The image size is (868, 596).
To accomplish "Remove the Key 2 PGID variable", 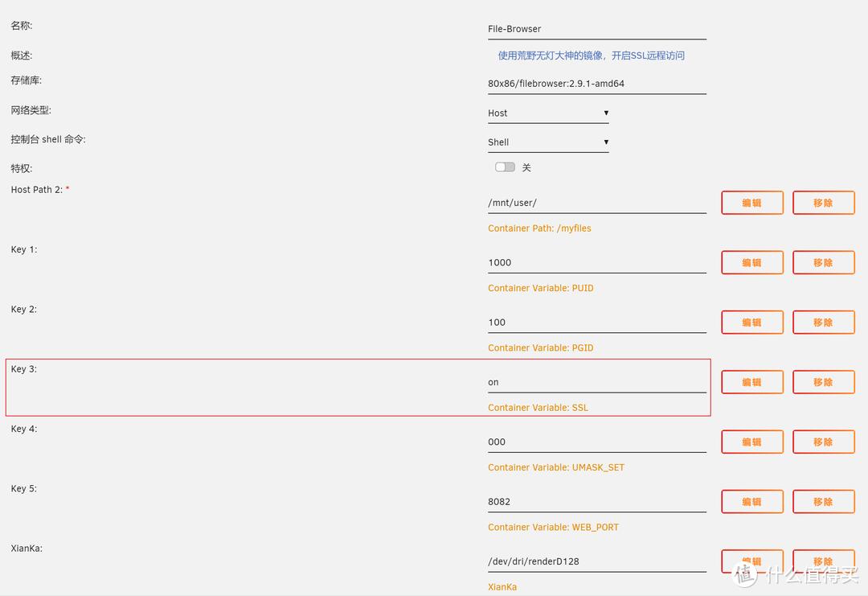I will [x=823, y=323].
